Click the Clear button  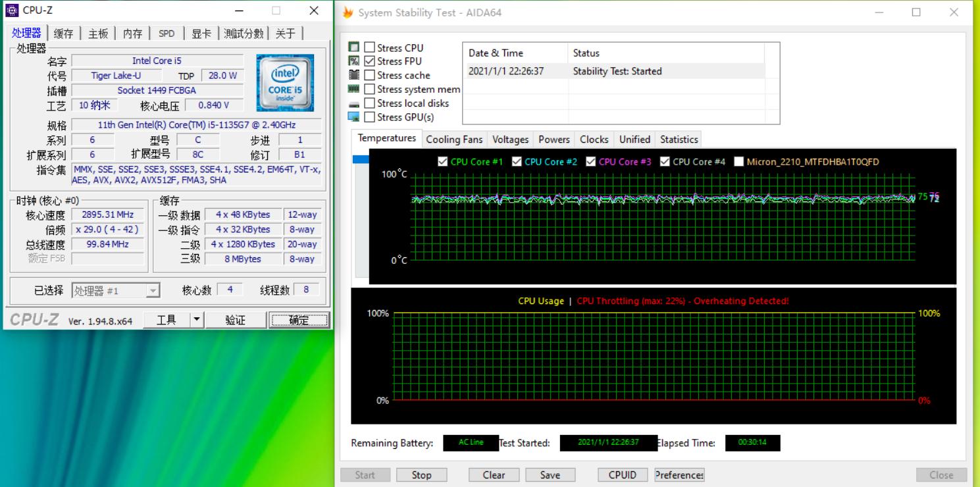494,475
